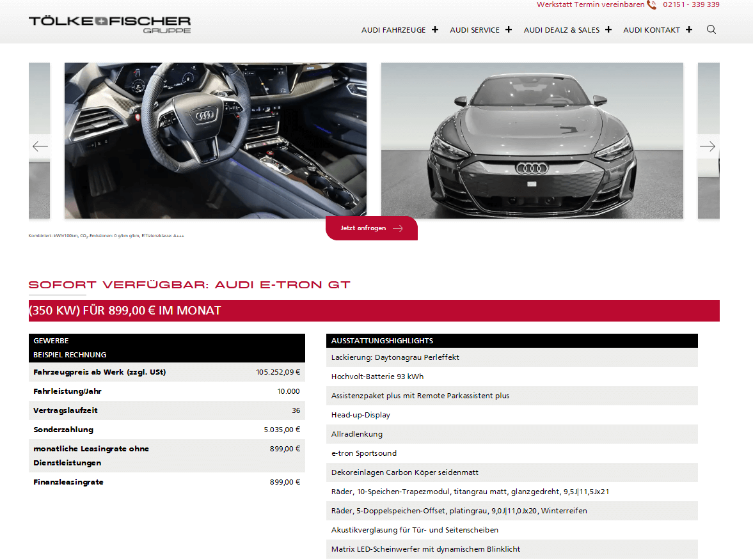Click Matrix LED-Scheinwerfer row

[x=512, y=549]
